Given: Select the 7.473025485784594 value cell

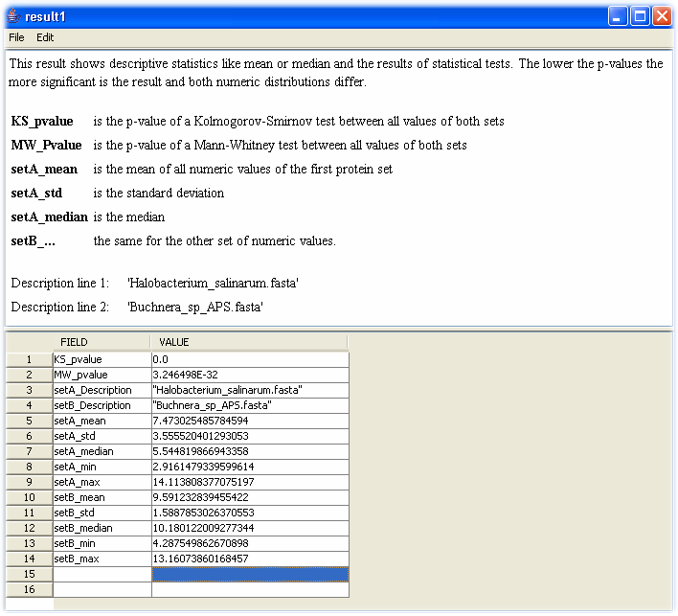Looking at the screenshot, I should pos(250,421).
